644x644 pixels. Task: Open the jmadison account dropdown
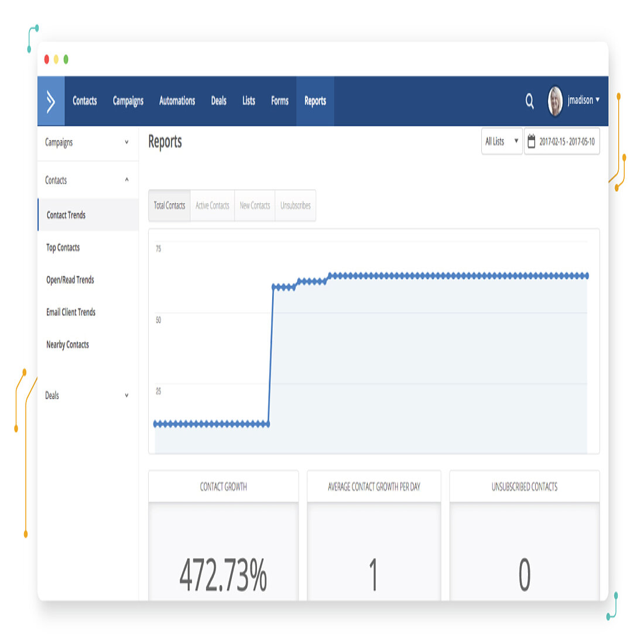(x=583, y=100)
